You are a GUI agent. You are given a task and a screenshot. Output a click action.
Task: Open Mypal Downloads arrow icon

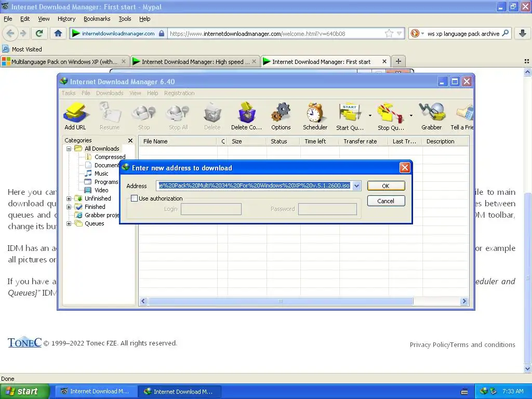coord(523,33)
